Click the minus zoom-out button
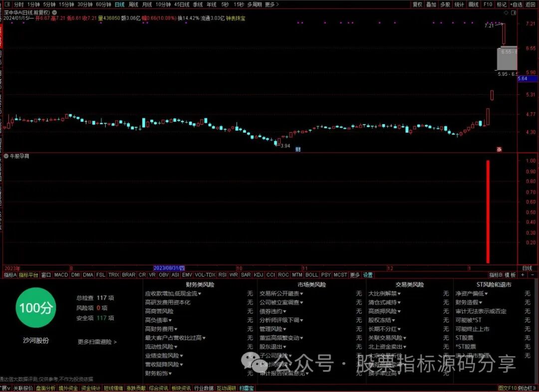Viewport: 539px width, 392px height. click(533, 275)
